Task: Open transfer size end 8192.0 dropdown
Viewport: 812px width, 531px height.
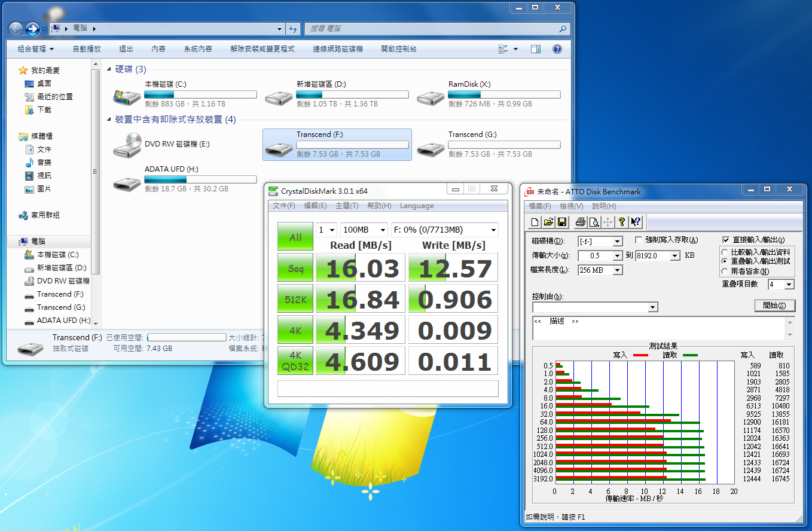Action: [675, 256]
